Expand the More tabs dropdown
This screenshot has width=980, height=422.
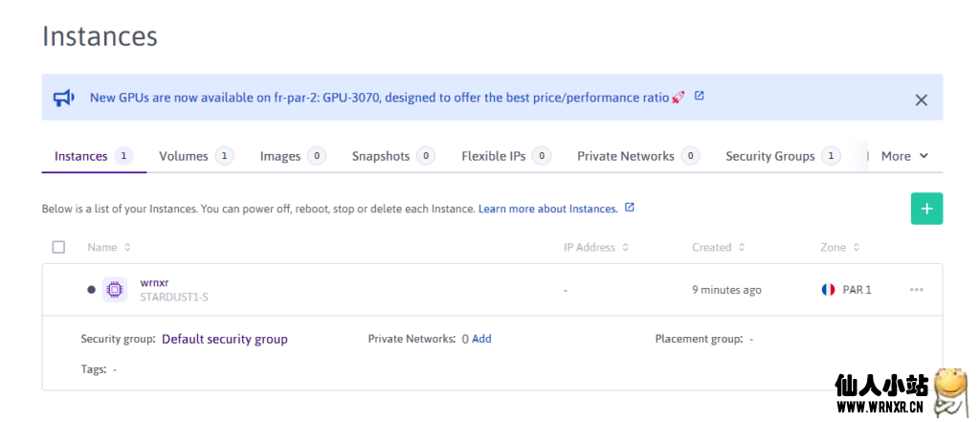[904, 156]
